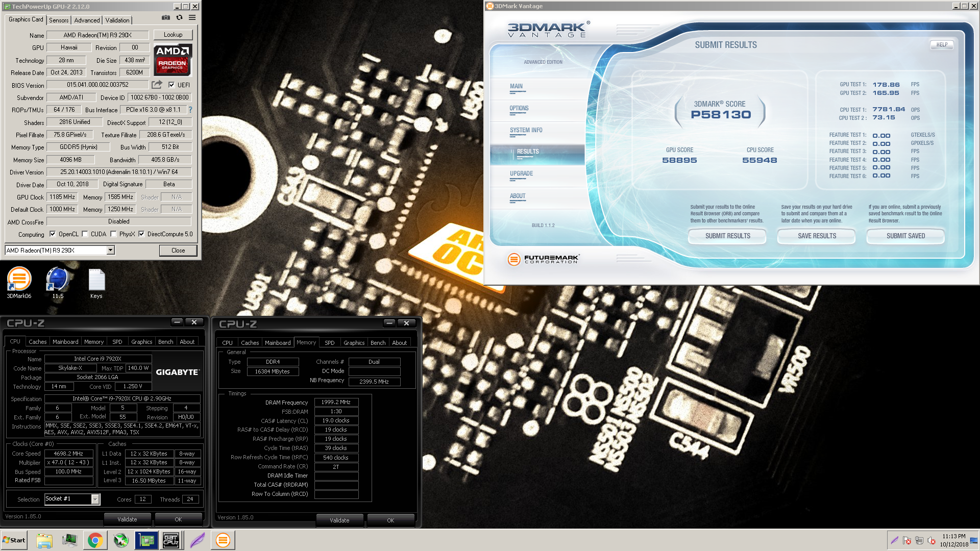The height and width of the screenshot is (551, 980).
Task: Open File Explorer from the taskbar
Action: click(x=44, y=540)
